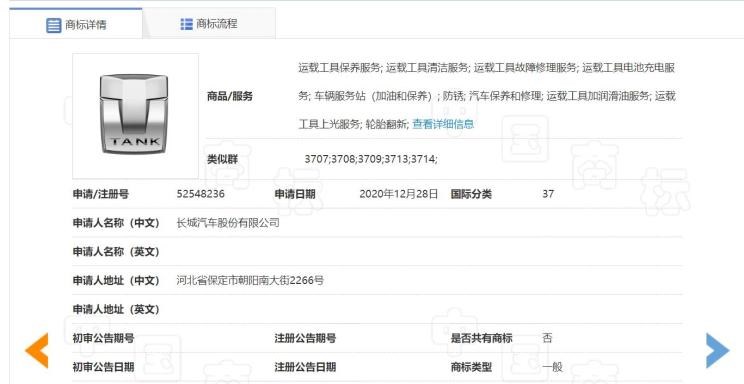This screenshot has height=384, width=744.
Task: Click the 注册公告日期 label
Action: pyautogui.click(x=305, y=367)
